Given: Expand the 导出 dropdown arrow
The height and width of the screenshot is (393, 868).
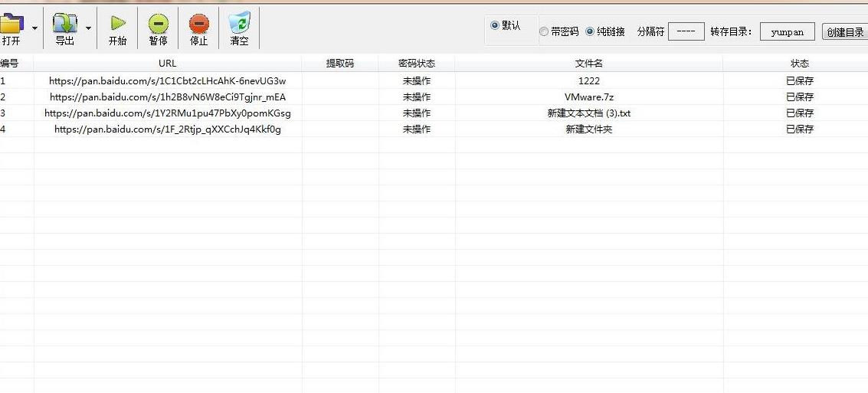Looking at the screenshot, I should 89,28.
